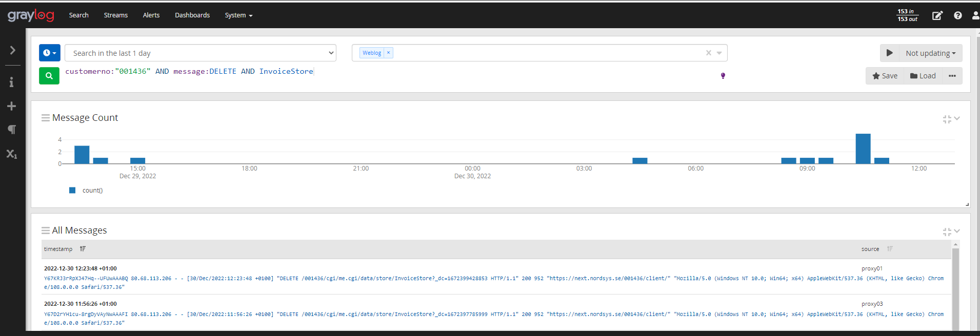Open the sidebar highlighting paragraph icon
The height and width of the screenshot is (336, 980).
[12, 130]
